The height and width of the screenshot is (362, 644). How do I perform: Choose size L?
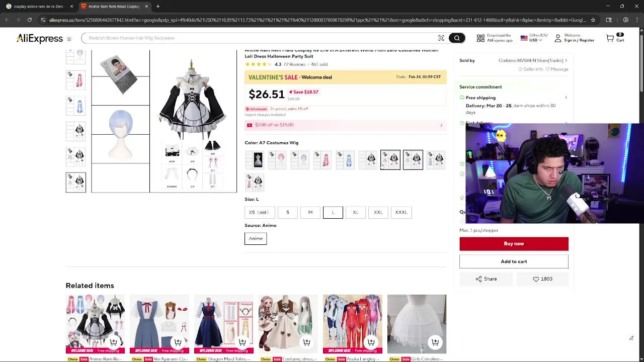pyautogui.click(x=333, y=212)
